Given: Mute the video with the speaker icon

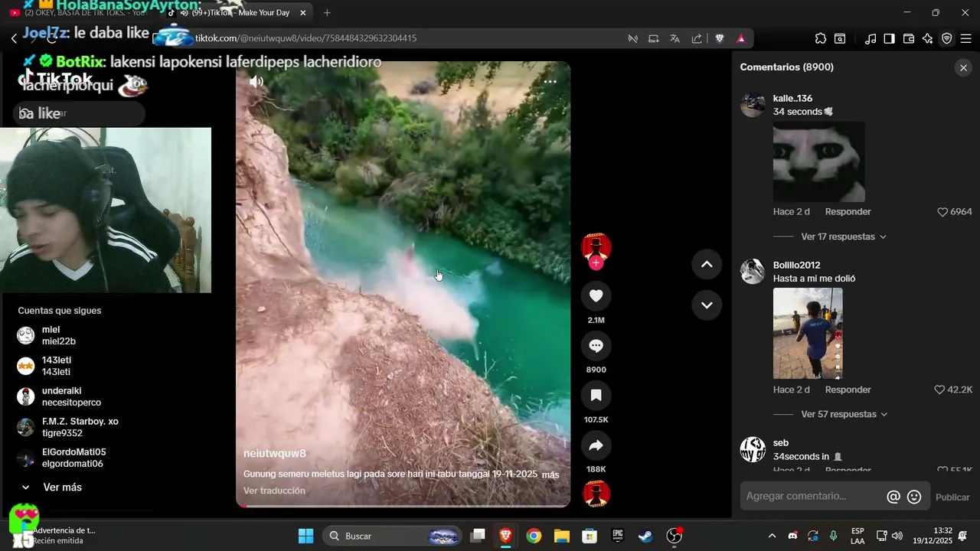Looking at the screenshot, I should (256, 81).
